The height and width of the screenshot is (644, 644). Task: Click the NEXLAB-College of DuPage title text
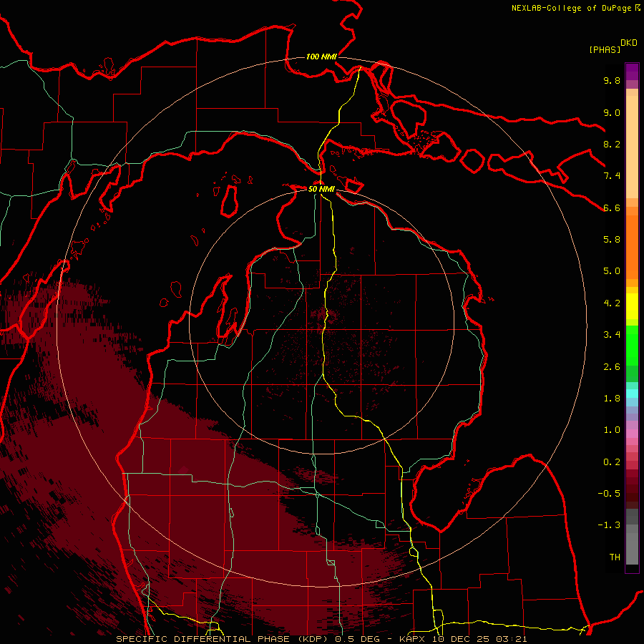tap(572, 8)
